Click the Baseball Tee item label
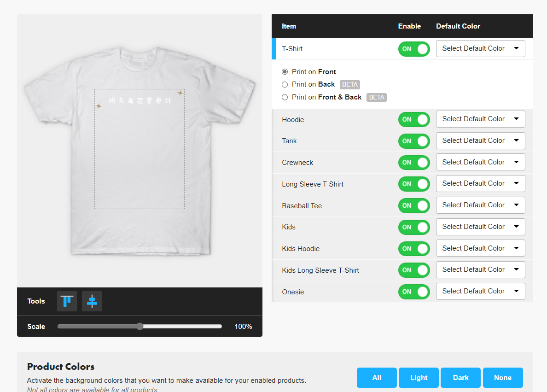 302,206
